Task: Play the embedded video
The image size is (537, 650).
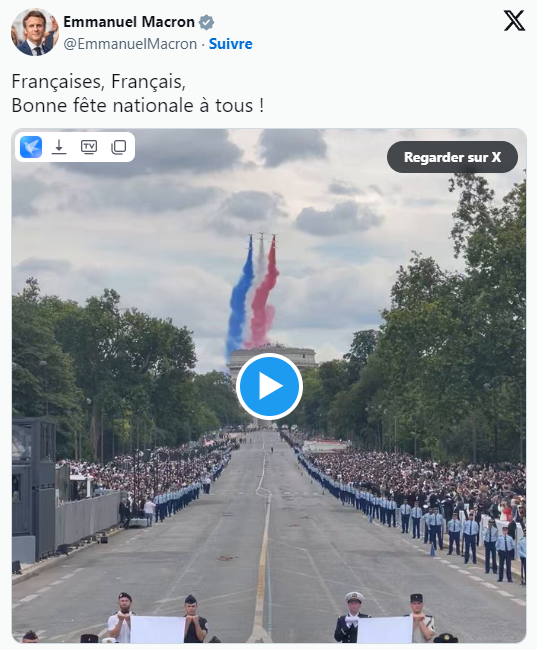Action: pyautogui.click(x=269, y=386)
